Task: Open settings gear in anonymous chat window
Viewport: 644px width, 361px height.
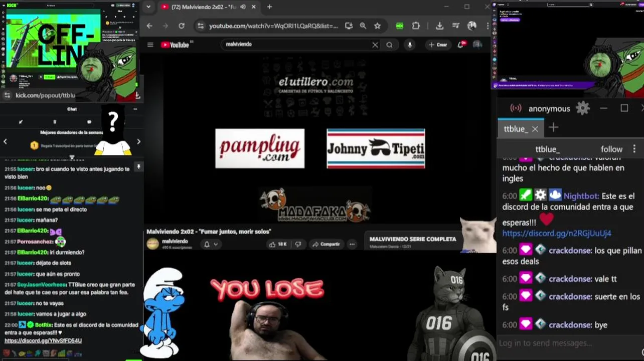Action: coord(582,108)
